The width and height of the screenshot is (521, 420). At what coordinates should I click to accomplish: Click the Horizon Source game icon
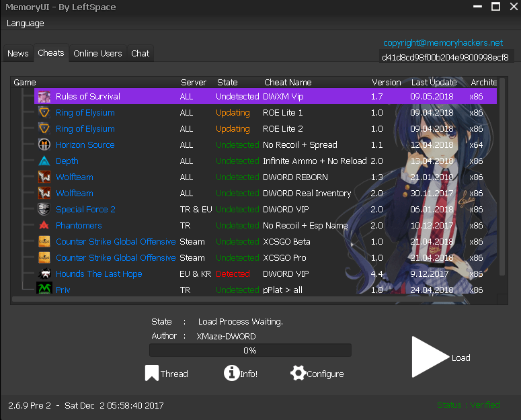(44, 144)
